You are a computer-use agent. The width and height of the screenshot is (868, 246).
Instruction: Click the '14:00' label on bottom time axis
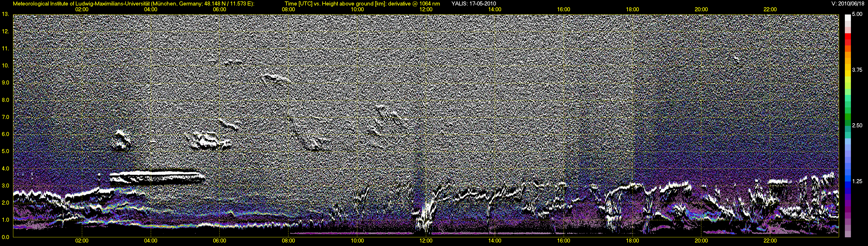pos(495,241)
